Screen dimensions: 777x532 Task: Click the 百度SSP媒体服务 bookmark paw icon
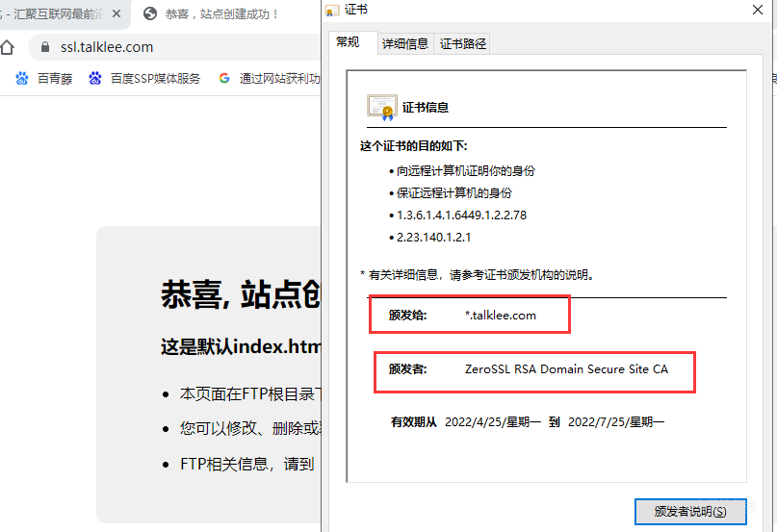[x=95, y=79]
